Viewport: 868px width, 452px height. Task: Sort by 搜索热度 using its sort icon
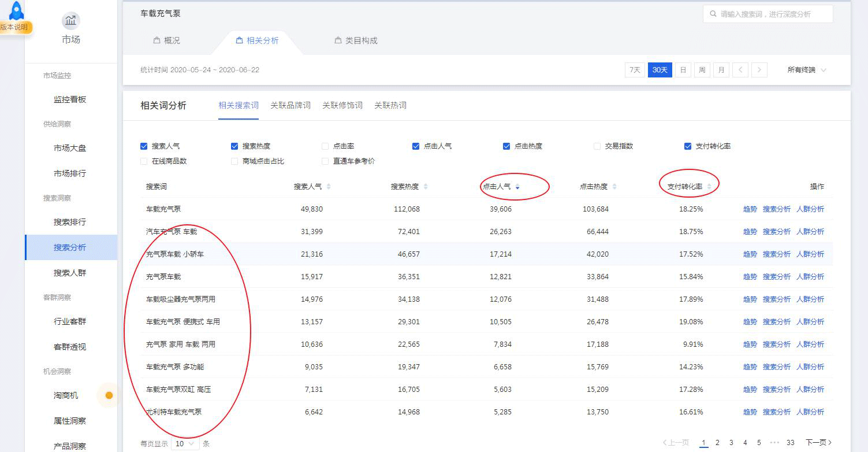[426, 187]
